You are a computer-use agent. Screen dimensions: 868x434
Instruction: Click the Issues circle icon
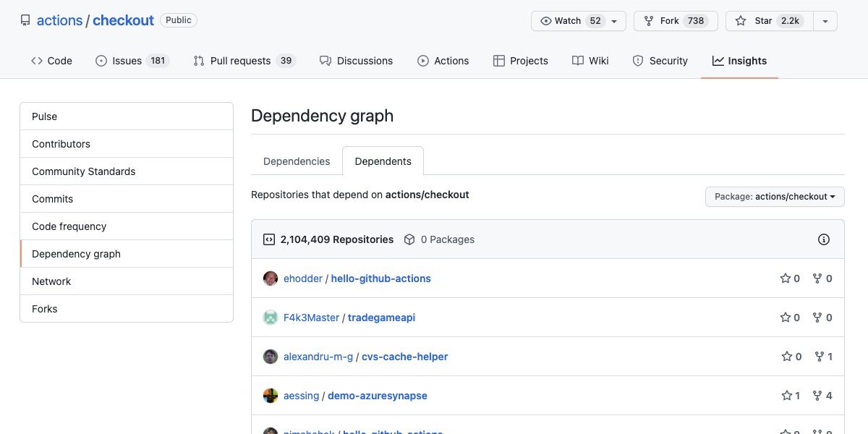(x=102, y=61)
